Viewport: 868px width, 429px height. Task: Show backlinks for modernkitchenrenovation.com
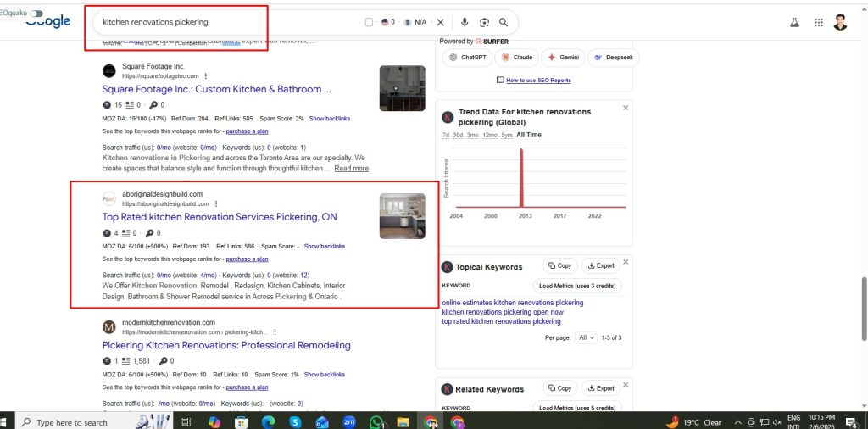pos(325,375)
